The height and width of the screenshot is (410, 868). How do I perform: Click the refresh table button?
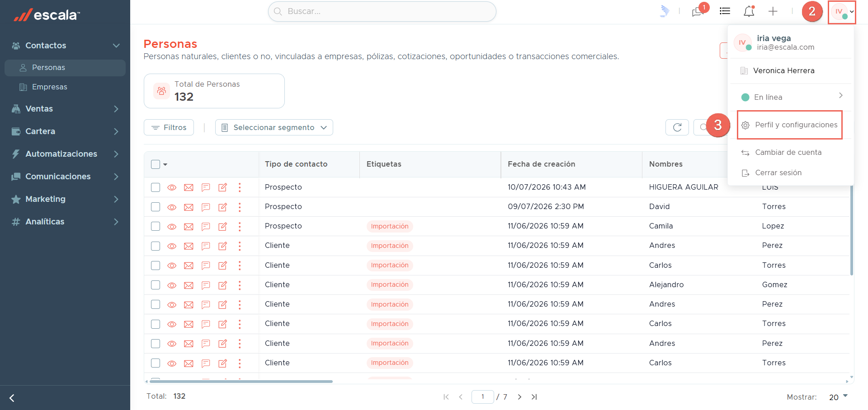pos(677,127)
